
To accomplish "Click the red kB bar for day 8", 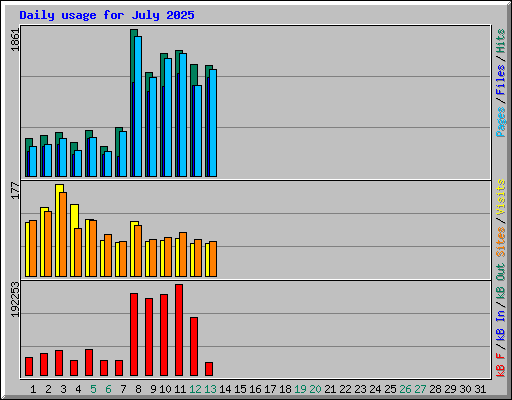I will click(134, 335).
